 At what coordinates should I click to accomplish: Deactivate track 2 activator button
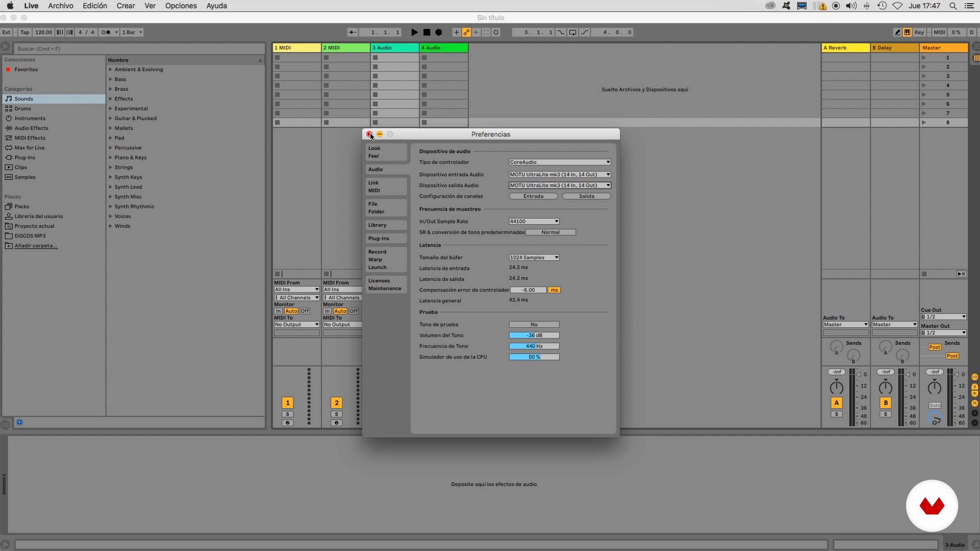[x=336, y=403]
